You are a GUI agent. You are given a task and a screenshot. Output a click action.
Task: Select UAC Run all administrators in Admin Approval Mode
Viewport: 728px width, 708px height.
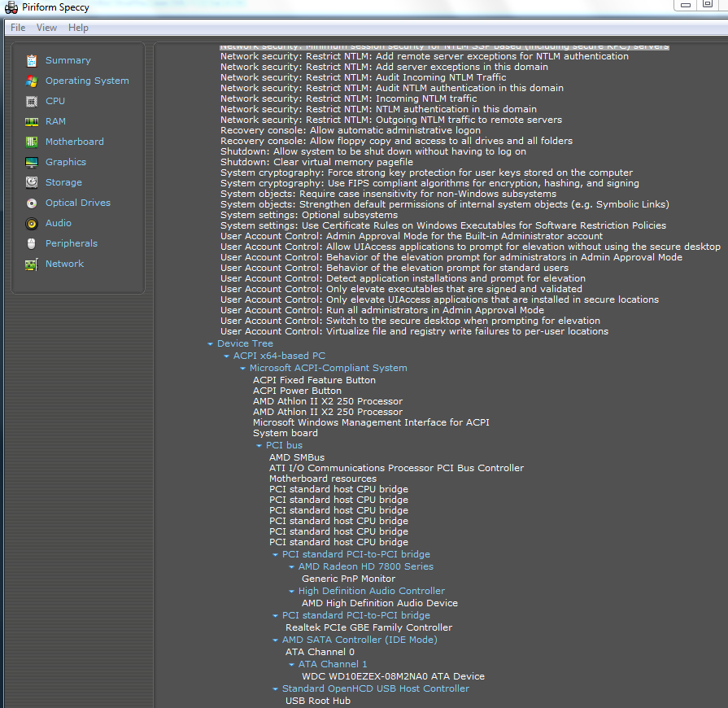[382, 310]
